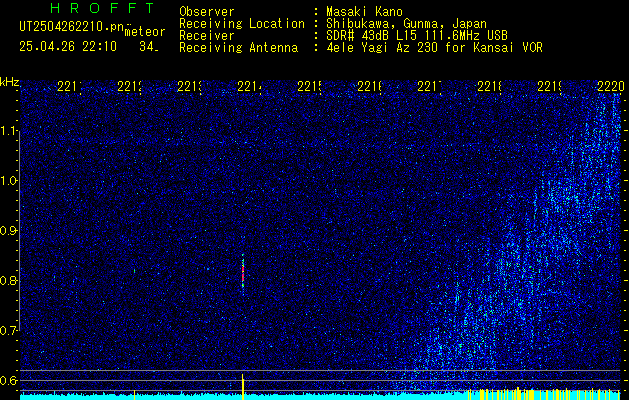Click the date stamp 25.04.26 22:10
Image resolution: width=629 pixels, height=400 pixels.
click(x=68, y=47)
